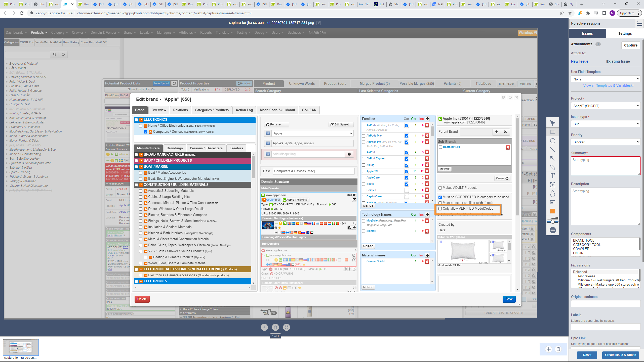Click the Reset button
Image resolution: width=644 pixels, height=362 pixels.
(x=587, y=355)
